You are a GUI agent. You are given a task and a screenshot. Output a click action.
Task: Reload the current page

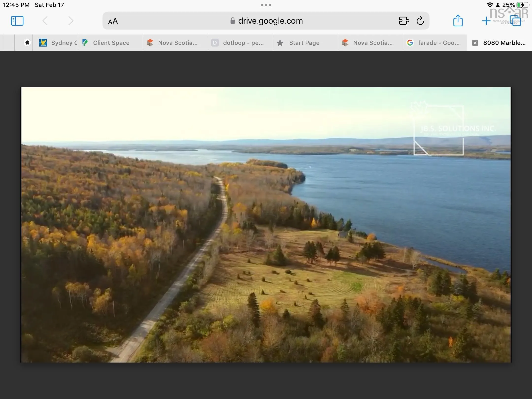click(x=420, y=21)
